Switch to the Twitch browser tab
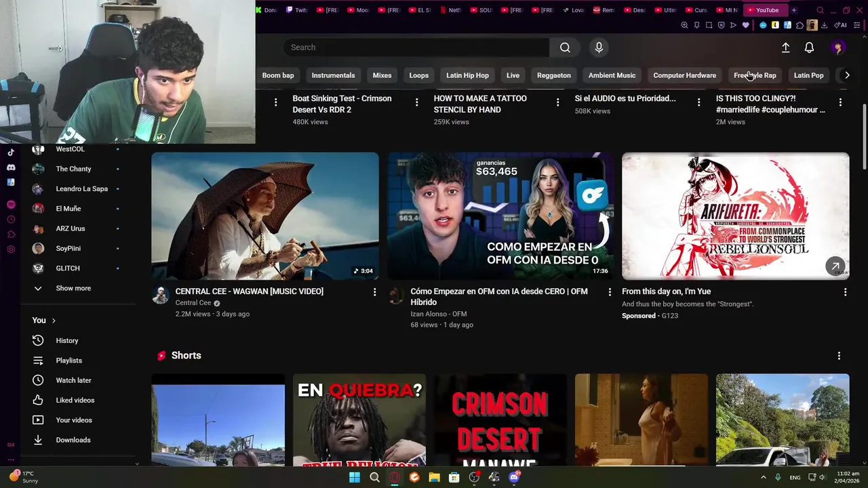This screenshot has height=488, width=868. (x=296, y=10)
